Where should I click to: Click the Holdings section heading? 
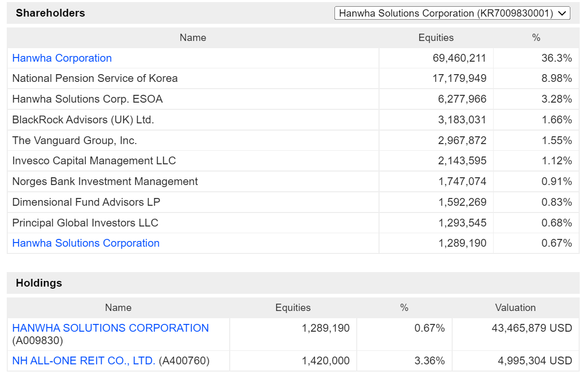tap(38, 283)
